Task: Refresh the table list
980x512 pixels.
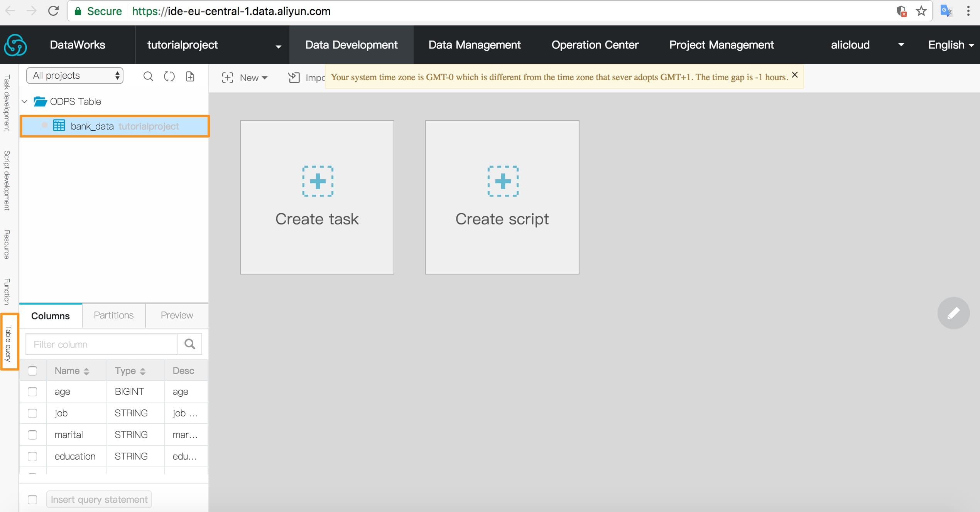Action: click(x=169, y=76)
